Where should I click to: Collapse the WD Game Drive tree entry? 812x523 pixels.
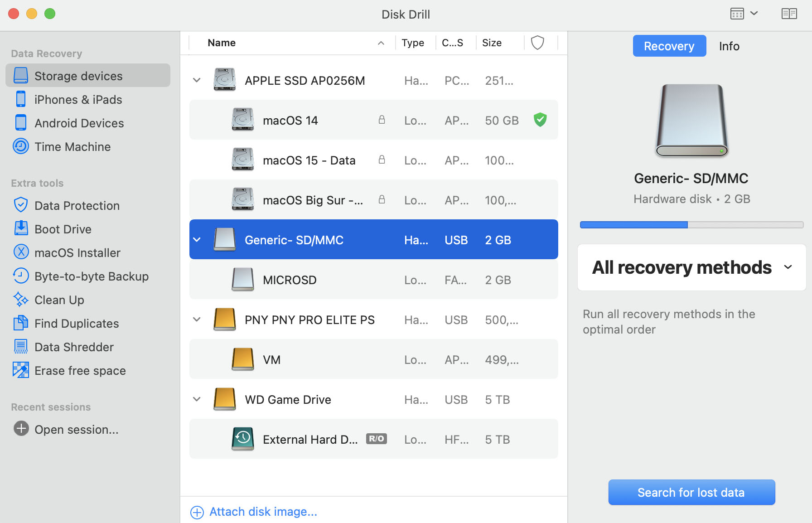pyautogui.click(x=197, y=399)
